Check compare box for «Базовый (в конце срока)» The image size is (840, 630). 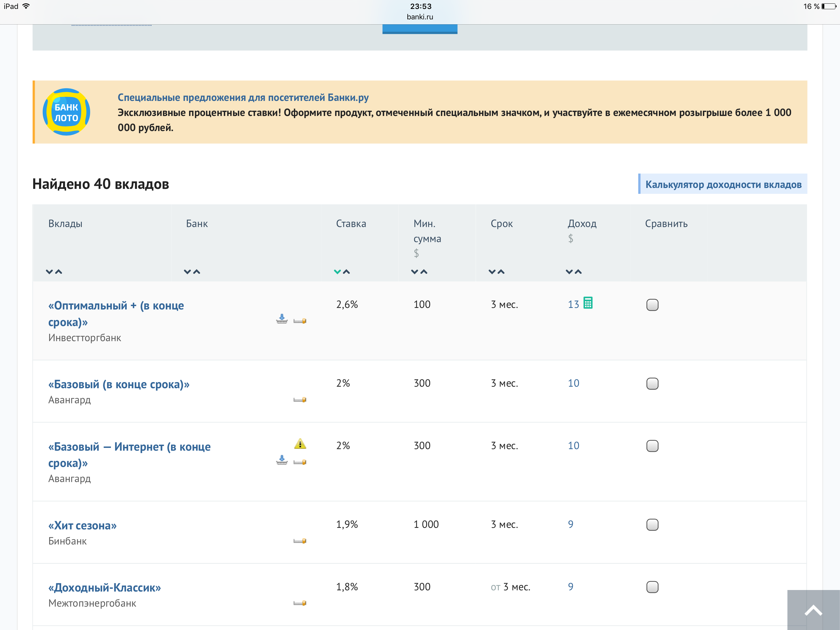click(652, 383)
